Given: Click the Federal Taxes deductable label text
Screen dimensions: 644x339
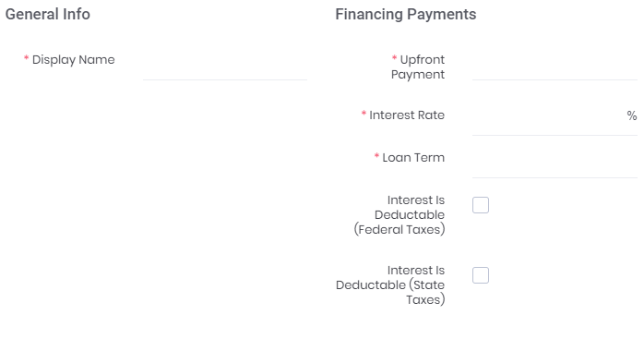Looking at the screenshot, I should (x=400, y=214).
